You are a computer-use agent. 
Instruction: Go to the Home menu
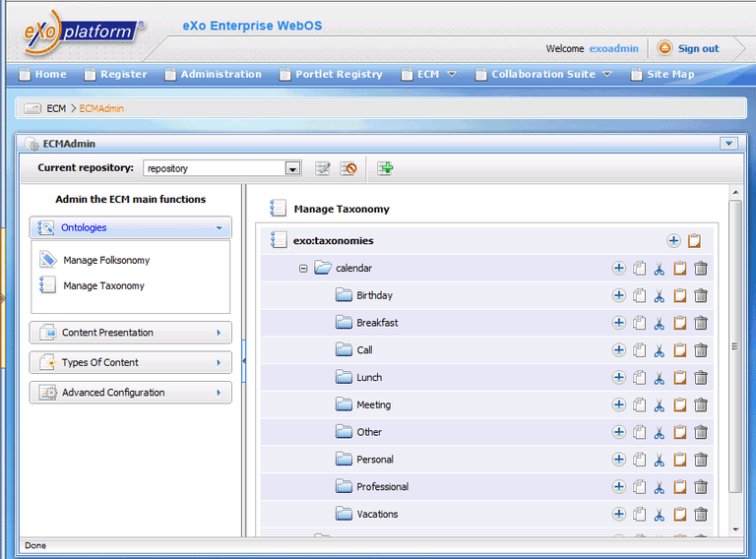(x=43, y=74)
